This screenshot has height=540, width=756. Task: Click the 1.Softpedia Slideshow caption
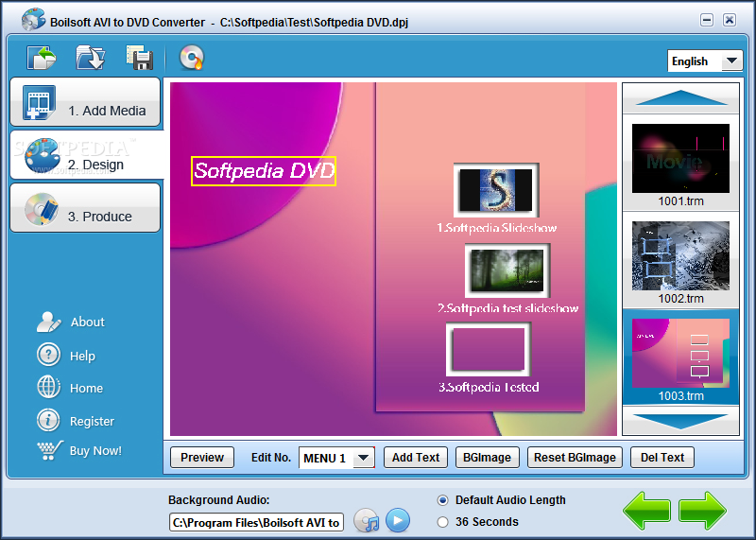(x=497, y=228)
